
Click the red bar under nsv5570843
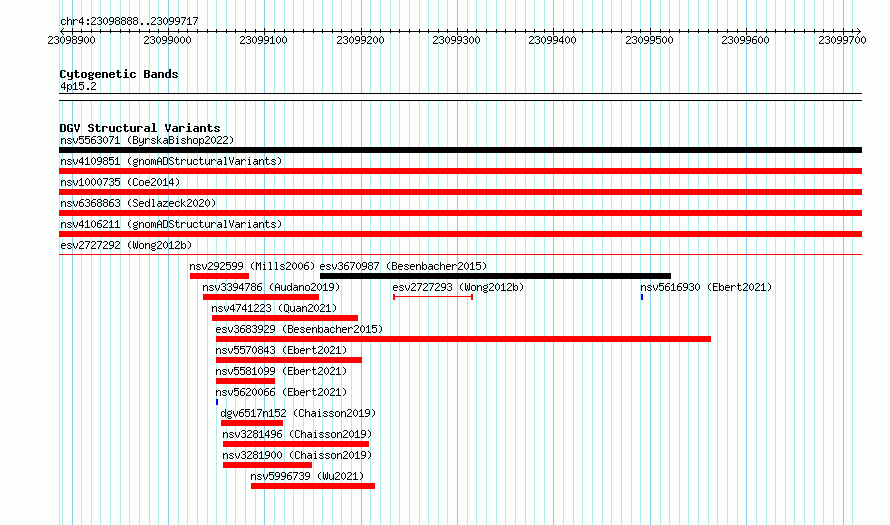click(x=289, y=360)
